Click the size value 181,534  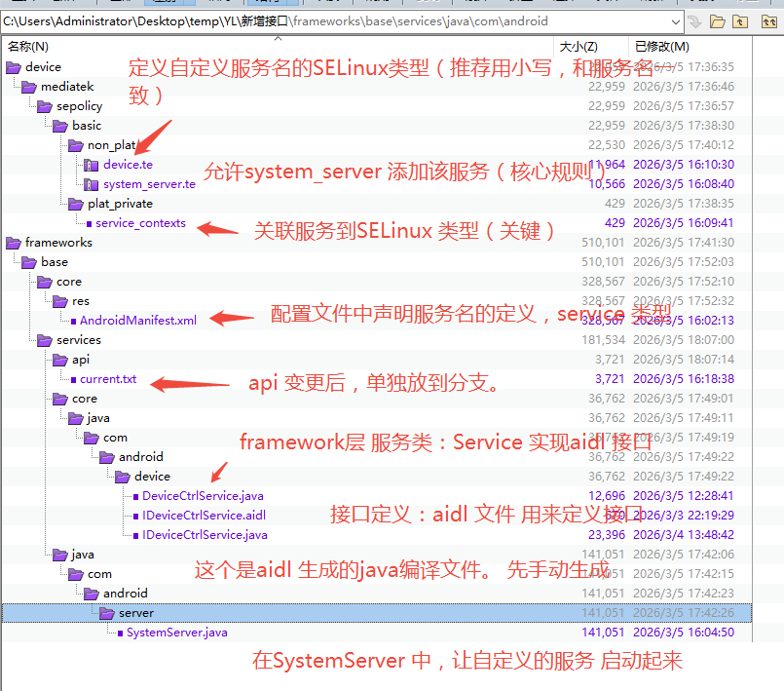click(x=603, y=340)
